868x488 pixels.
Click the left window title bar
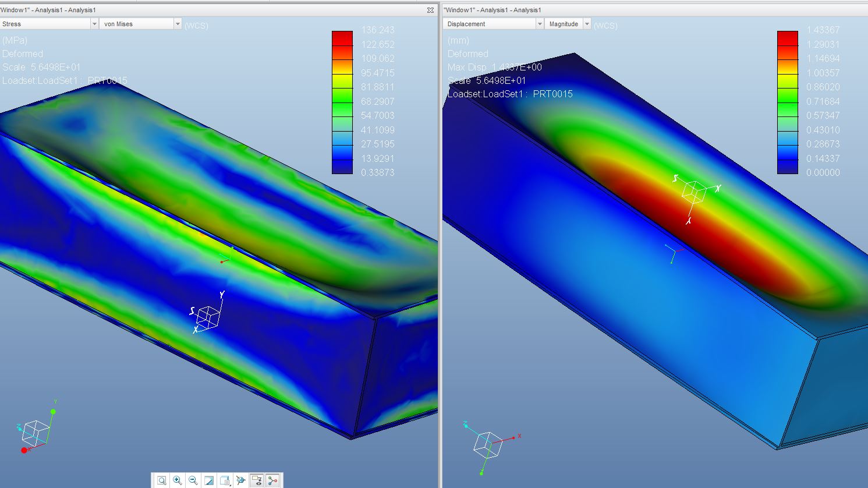218,10
